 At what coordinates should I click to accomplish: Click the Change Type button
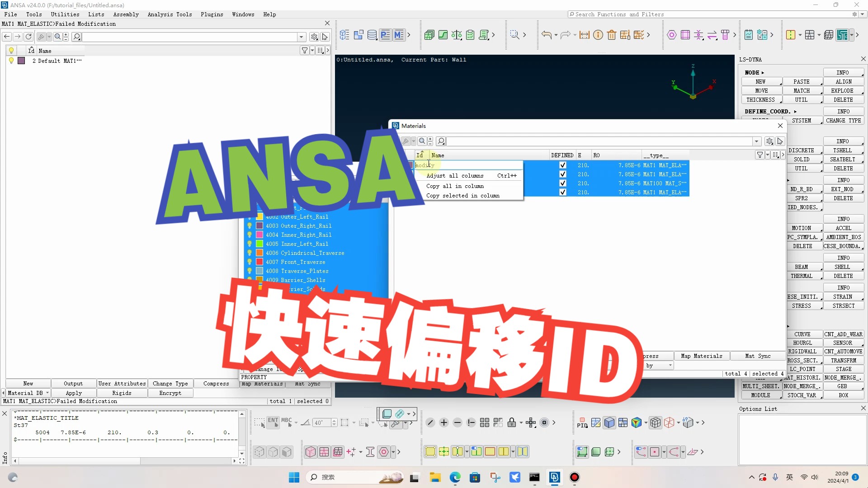[x=170, y=384]
